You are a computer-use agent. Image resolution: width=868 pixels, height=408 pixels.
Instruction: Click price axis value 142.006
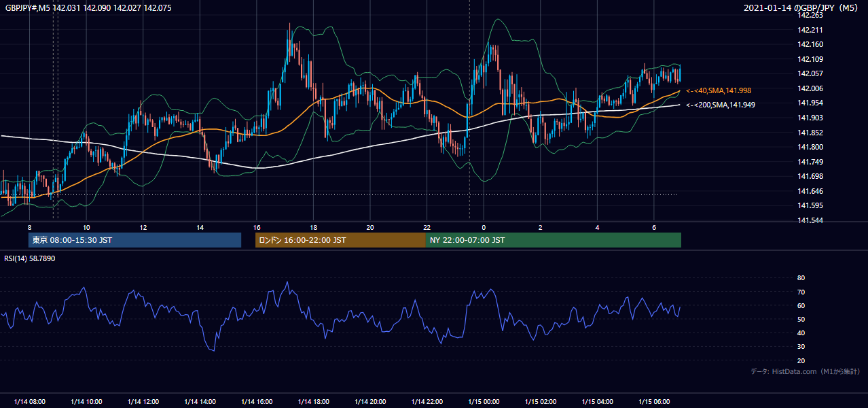pos(811,88)
